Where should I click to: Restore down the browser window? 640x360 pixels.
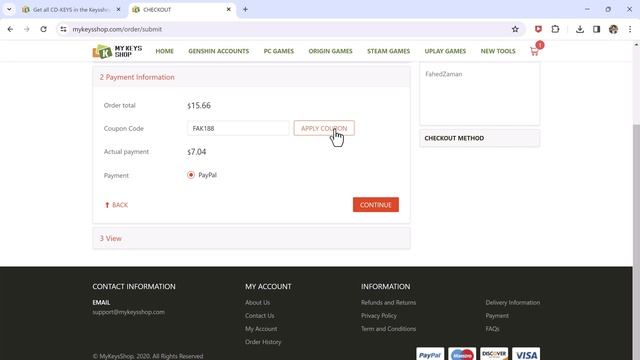point(608,9)
